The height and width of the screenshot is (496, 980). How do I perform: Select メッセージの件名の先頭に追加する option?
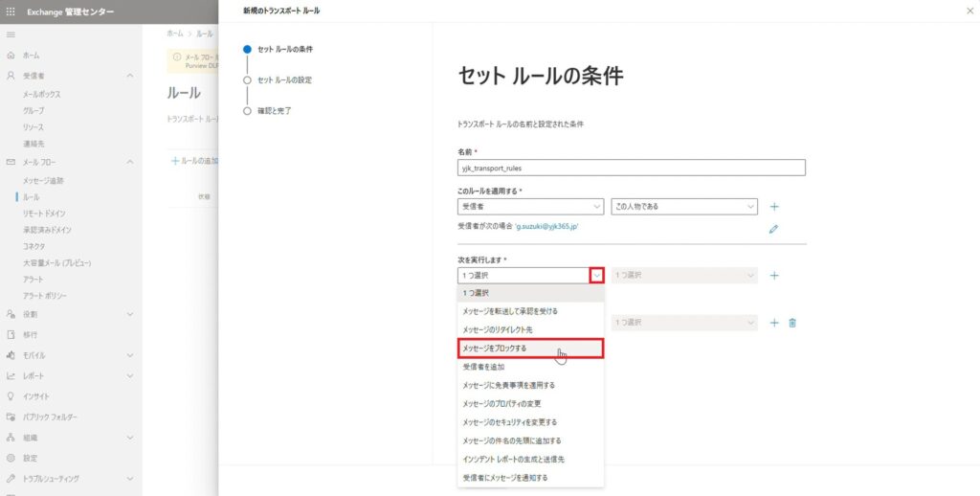(530, 441)
